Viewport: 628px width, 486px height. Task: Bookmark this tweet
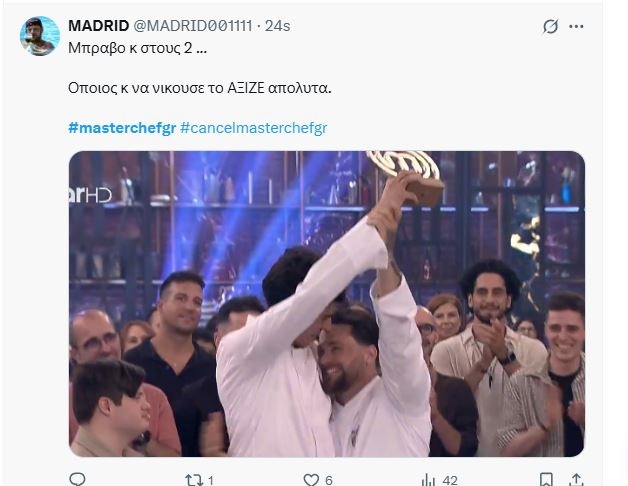[x=546, y=480]
